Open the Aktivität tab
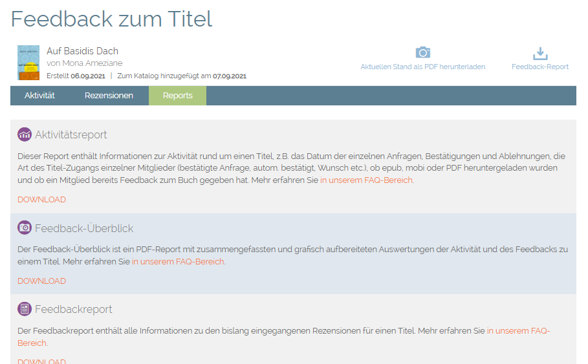Screen dimensions: 588x364 click(x=39, y=95)
